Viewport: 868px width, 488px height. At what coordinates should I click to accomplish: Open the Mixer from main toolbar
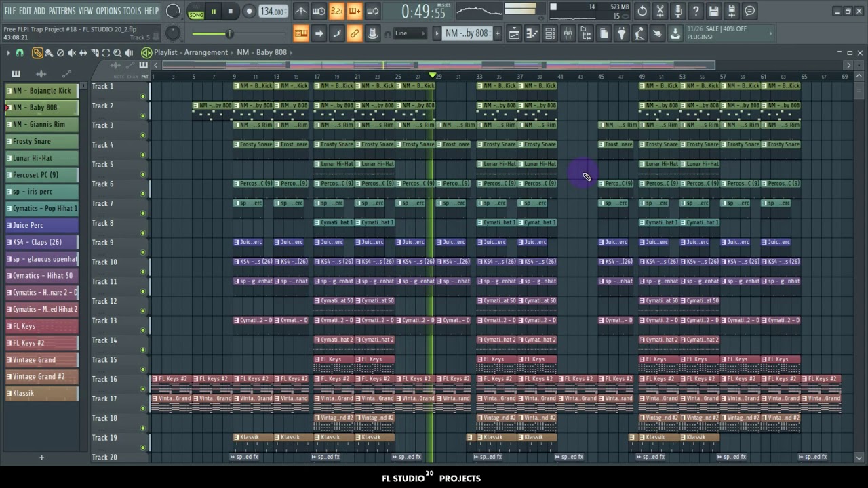(x=568, y=33)
